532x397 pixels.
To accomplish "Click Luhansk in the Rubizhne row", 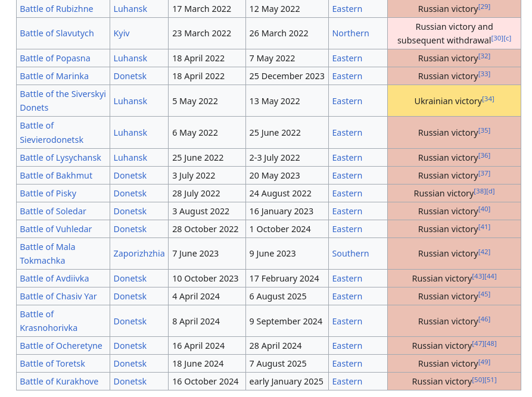I will [130, 9].
